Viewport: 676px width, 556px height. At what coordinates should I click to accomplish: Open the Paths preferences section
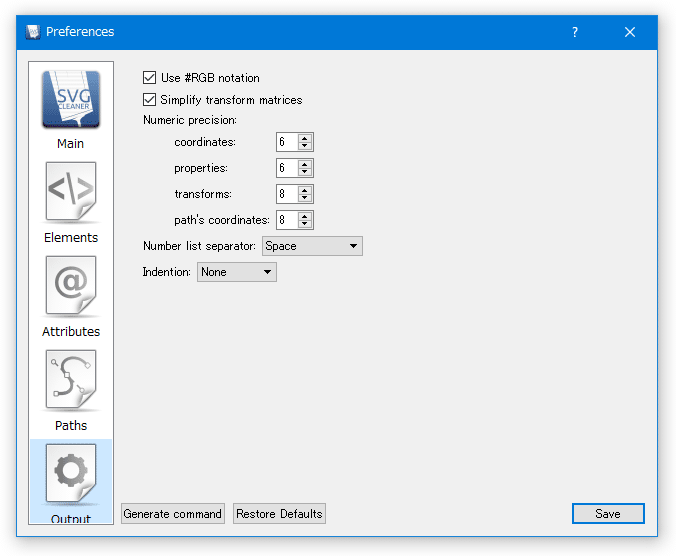tap(71, 392)
